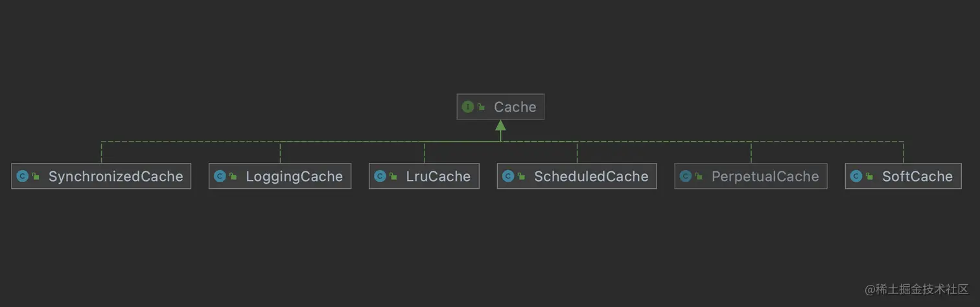Click the lock icon on LoggingCache
This screenshot has width=980, height=307.
233,177
